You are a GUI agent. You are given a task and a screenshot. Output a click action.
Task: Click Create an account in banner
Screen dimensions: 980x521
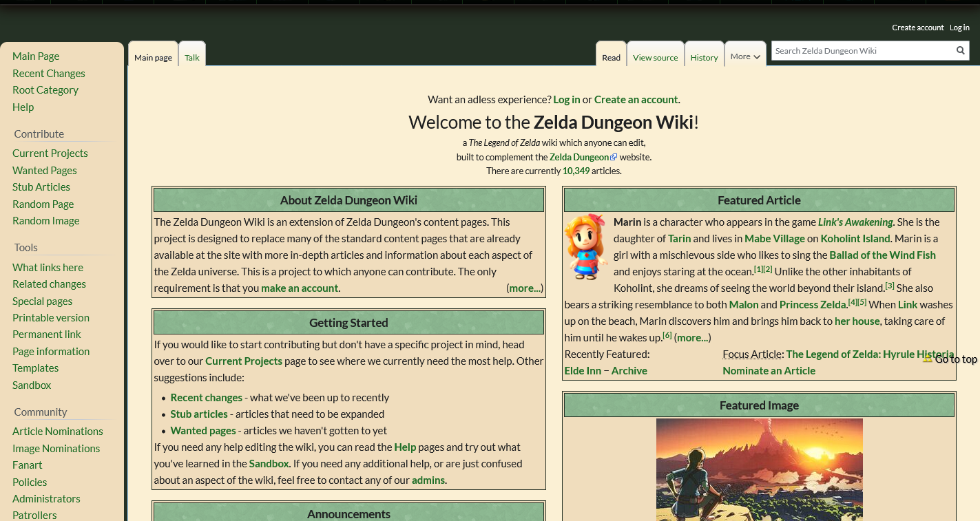636,99
